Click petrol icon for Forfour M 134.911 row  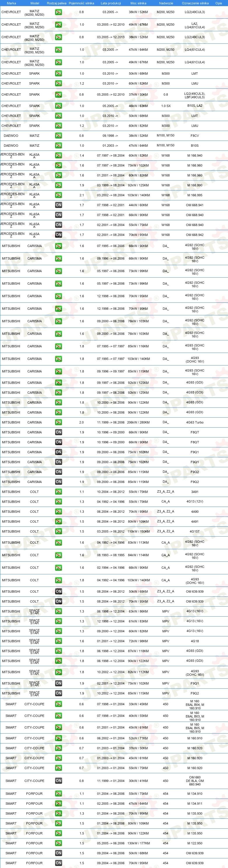click(x=59, y=804)
